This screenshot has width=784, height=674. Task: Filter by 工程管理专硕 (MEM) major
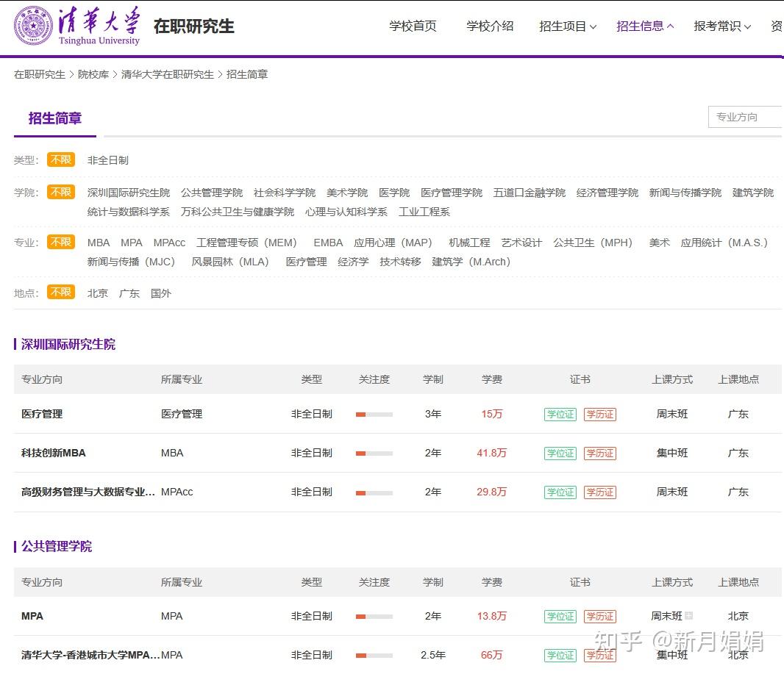(x=246, y=243)
